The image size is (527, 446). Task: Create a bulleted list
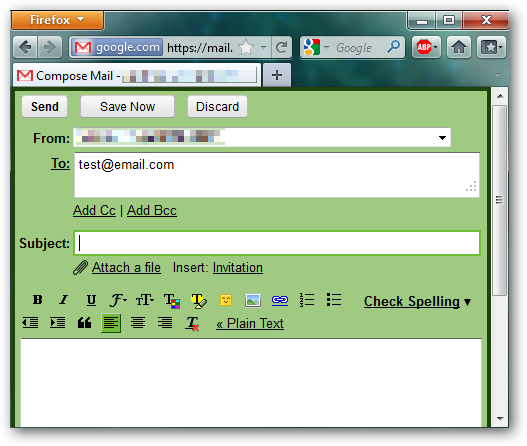point(334,299)
